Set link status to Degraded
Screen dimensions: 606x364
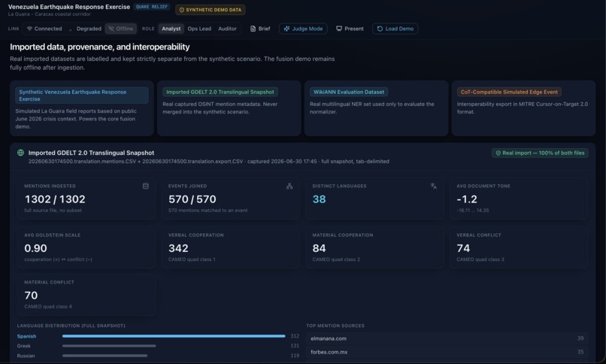[86, 29]
